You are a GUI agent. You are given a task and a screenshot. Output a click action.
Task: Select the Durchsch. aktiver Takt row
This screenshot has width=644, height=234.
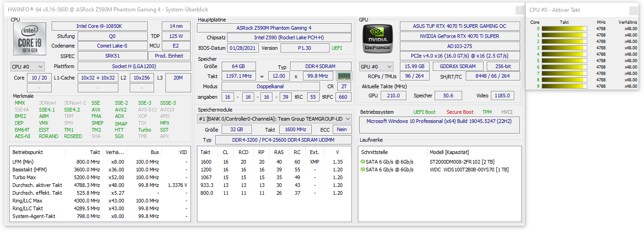(100, 185)
